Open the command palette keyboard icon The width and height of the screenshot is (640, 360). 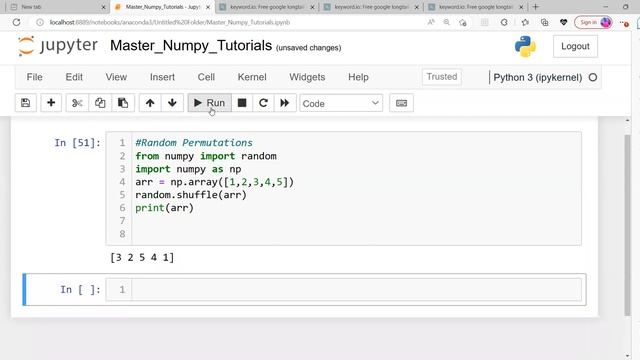[x=401, y=103]
